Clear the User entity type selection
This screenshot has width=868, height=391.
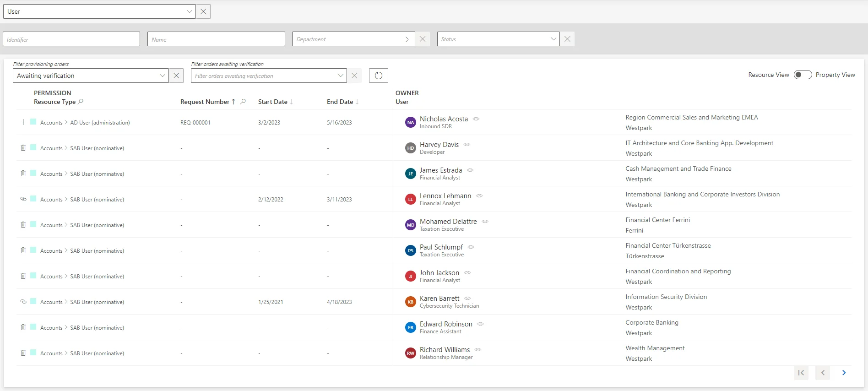203,11
